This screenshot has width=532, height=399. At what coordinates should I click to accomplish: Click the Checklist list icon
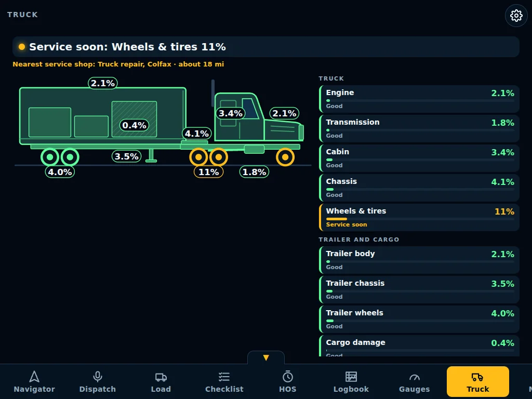224,377
